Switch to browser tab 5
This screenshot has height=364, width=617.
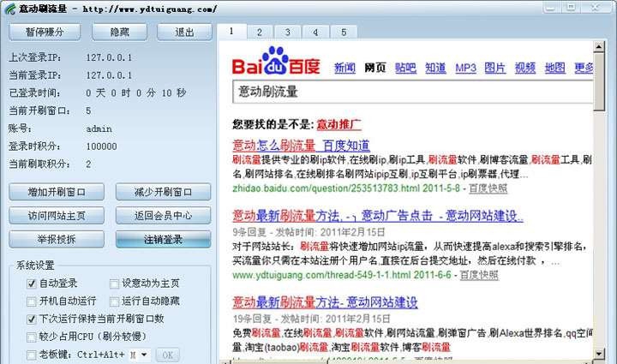(344, 33)
